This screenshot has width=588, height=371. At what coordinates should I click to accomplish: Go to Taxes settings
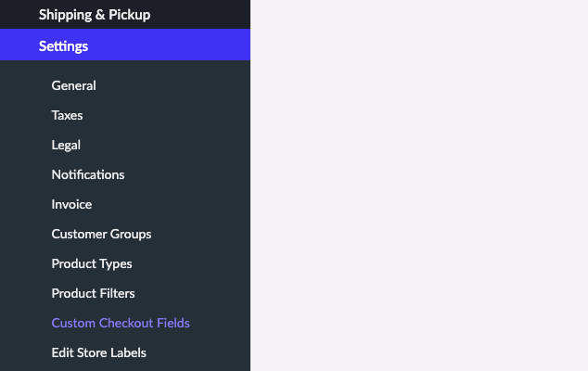click(67, 115)
